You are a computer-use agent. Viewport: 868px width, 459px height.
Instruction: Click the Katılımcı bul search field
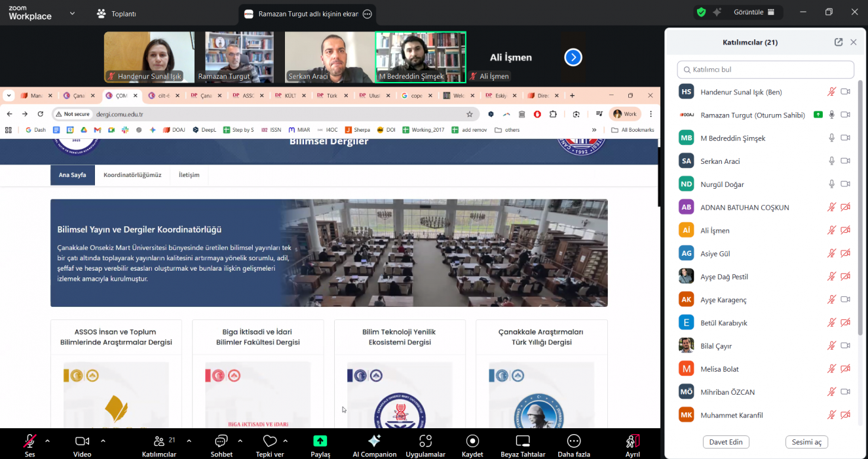766,70
